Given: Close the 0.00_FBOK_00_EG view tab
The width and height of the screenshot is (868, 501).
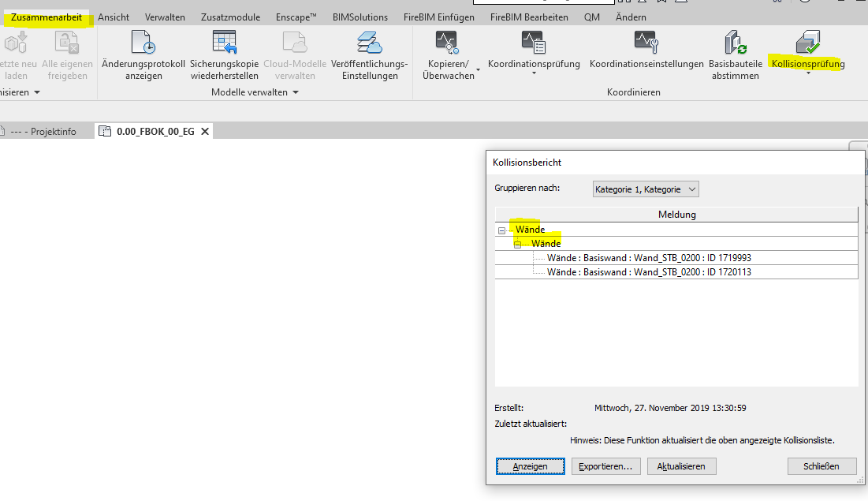Looking at the screenshot, I should point(205,132).
